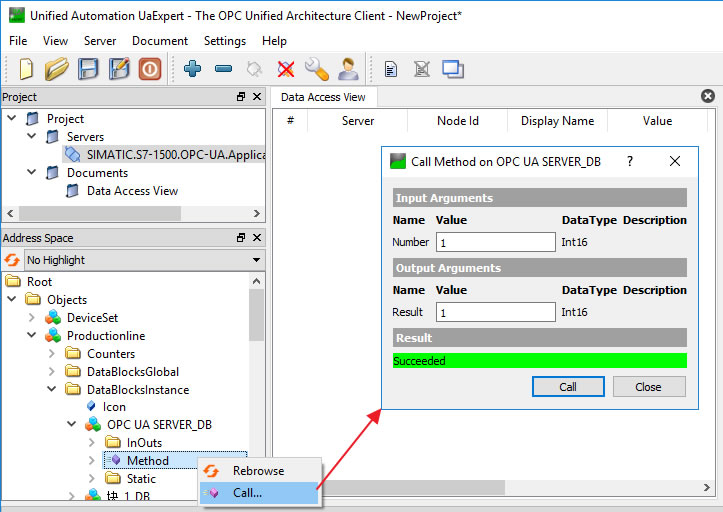The width and height of the screenshot is (723, 512).
Task: Click the Project panel left scroll arrow
Action: pos(10,213)
